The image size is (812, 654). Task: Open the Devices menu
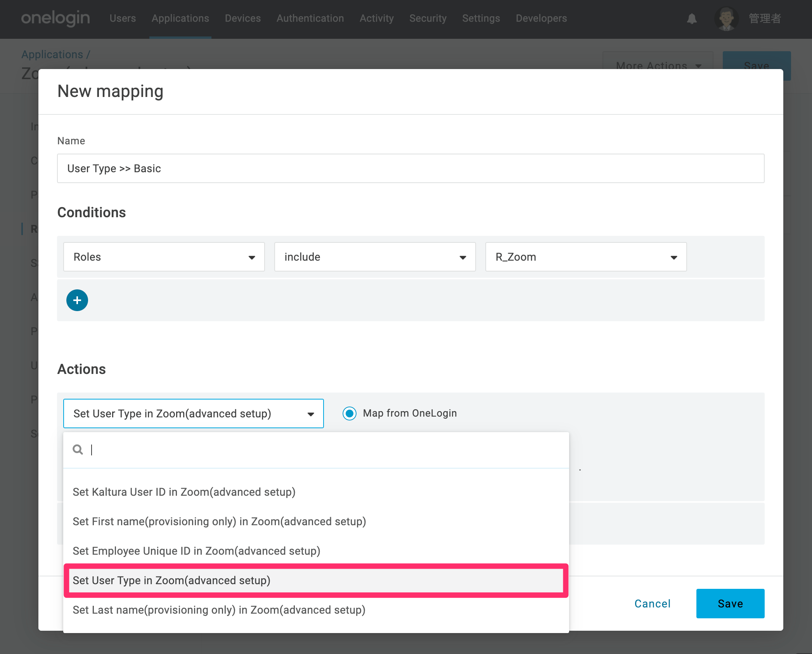pyautogui.click(x=243, y=18)
